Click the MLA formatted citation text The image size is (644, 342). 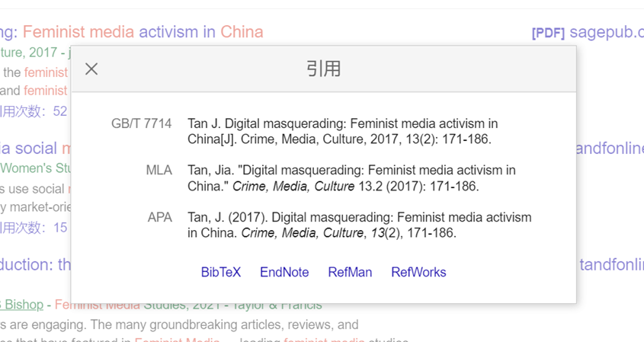[x=351, y=178]
